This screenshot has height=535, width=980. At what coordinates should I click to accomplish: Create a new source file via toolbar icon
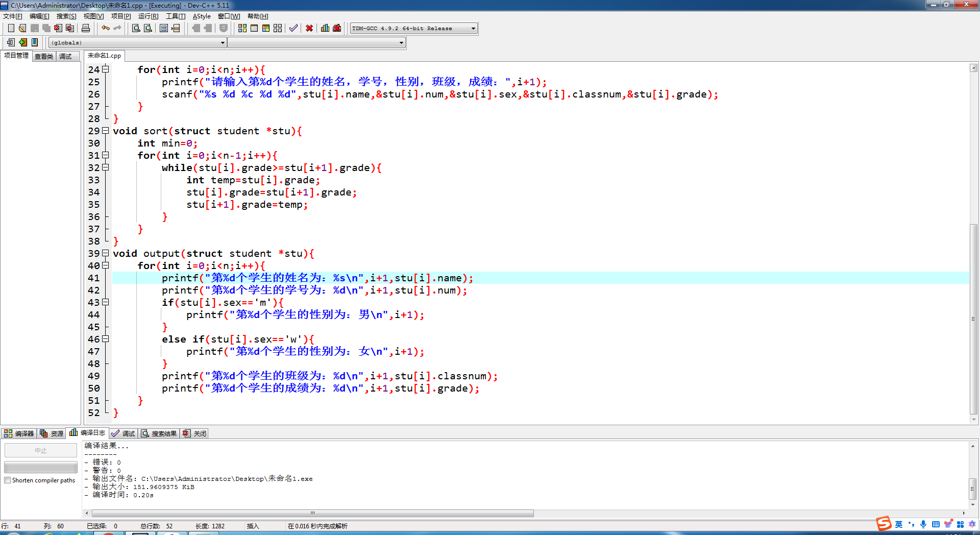click(x=11, y=28)
